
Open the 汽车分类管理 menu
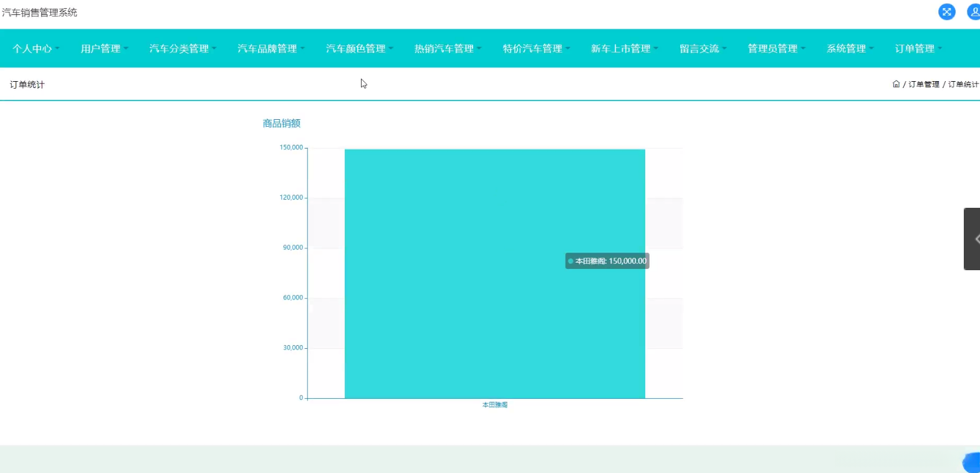(x=183, y=49)
